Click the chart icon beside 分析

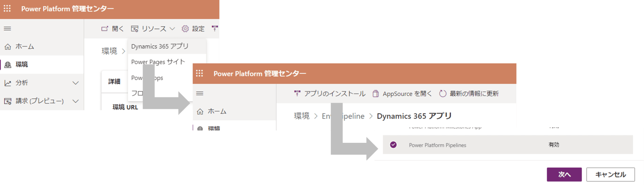8,83
